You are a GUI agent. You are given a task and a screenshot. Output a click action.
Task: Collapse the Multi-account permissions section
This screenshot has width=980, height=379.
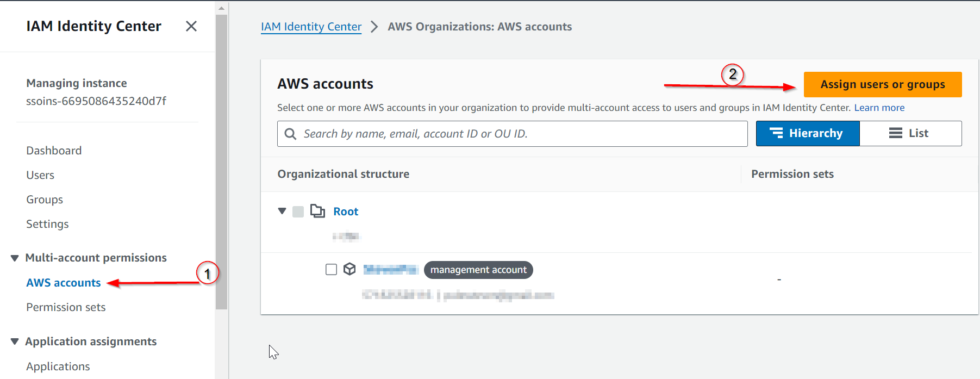click(15, 258)
